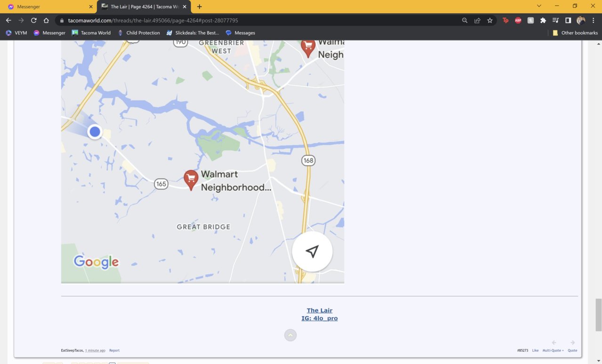Viewport: 602px width, 364px height.
Task: Open the Child Protection bookmark
Action: (x=139, y=33)
